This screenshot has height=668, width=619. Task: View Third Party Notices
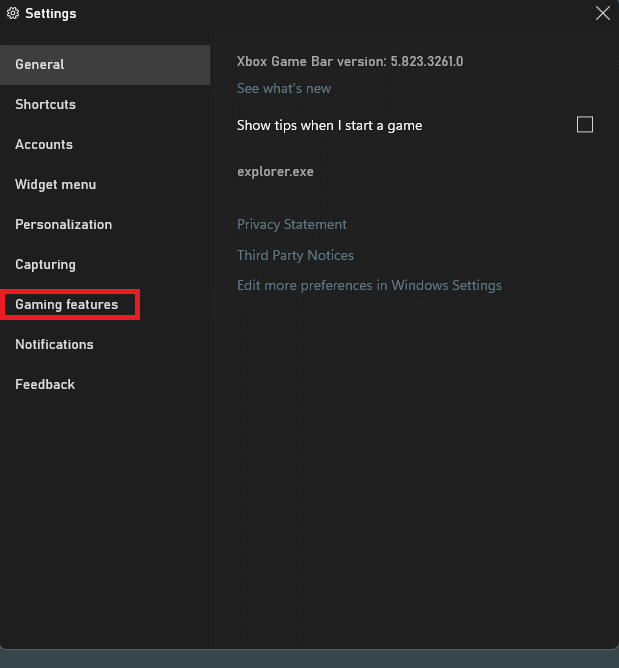pos(295,255)
